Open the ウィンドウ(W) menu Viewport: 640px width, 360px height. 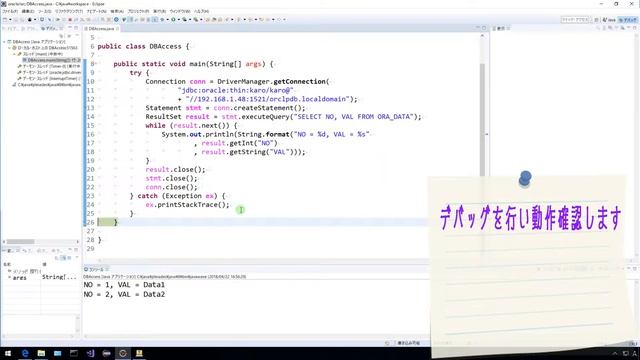click(180, 11)
